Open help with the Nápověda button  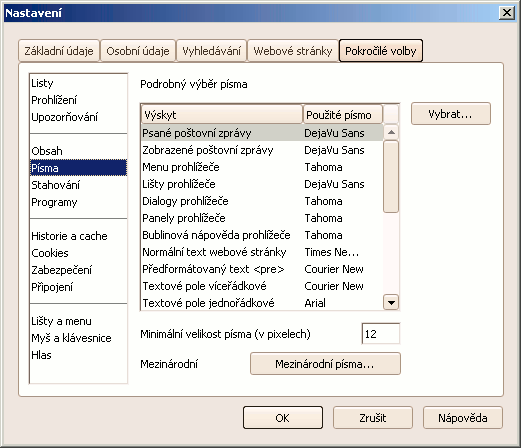pos(463,418)
